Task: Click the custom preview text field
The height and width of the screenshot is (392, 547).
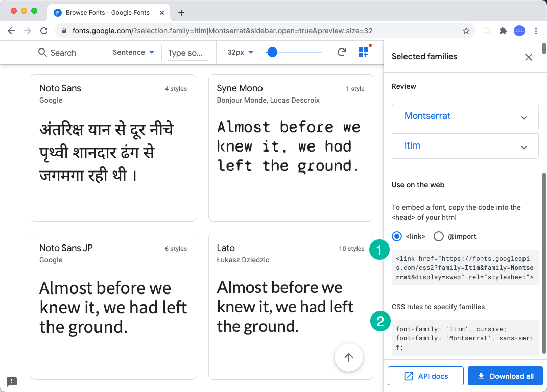Action: click(x=187, y=53)
